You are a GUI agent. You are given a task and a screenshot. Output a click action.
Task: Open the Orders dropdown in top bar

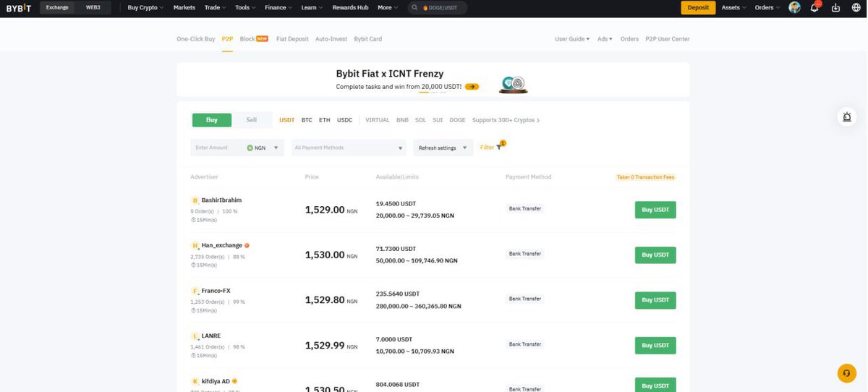(767, 7)
